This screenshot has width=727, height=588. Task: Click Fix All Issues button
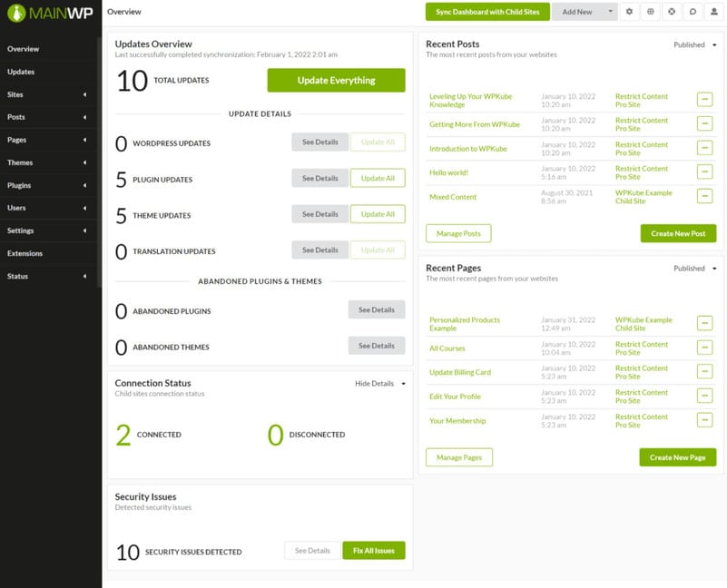tap(374, 551)
